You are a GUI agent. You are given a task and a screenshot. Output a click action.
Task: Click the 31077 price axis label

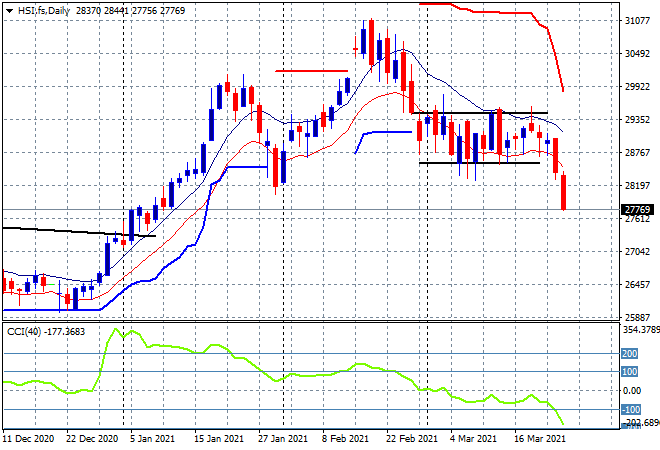(x=637, y=21)
